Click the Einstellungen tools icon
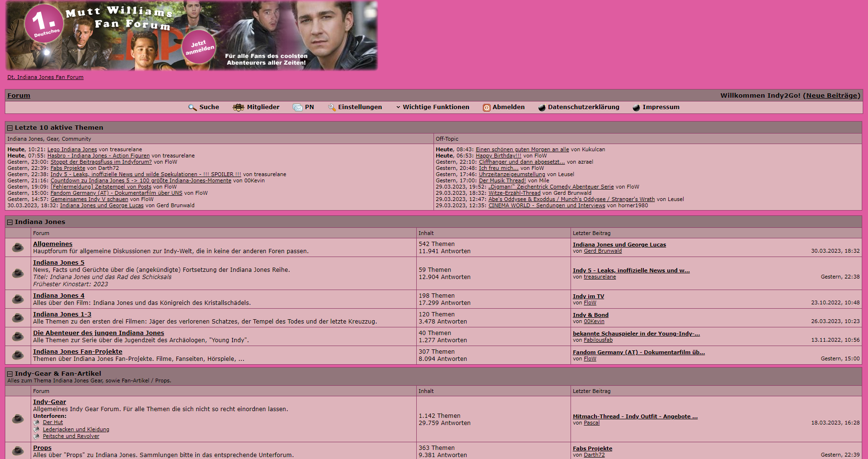The image size is (868, 459). click(331, 108)
